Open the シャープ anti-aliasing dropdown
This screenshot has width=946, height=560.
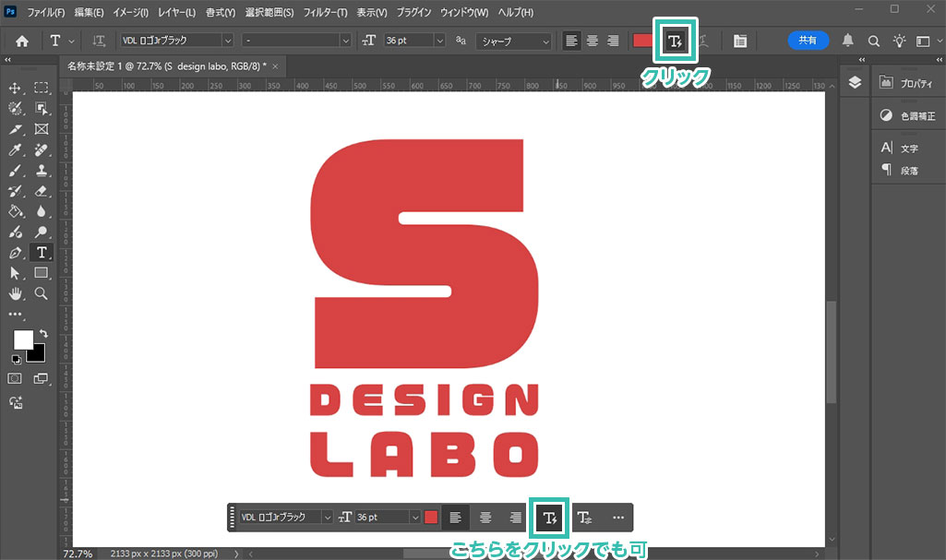[x=513, y=41]
